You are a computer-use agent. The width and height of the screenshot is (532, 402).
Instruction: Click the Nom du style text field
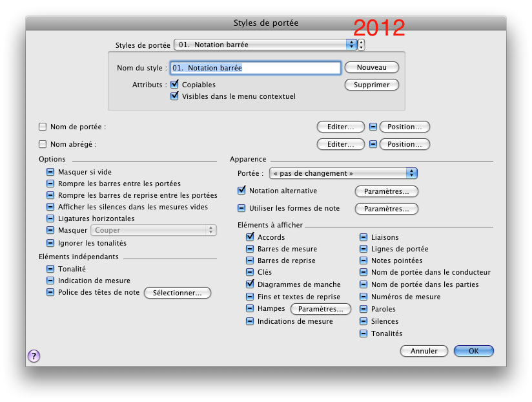(x=255, y=68)
